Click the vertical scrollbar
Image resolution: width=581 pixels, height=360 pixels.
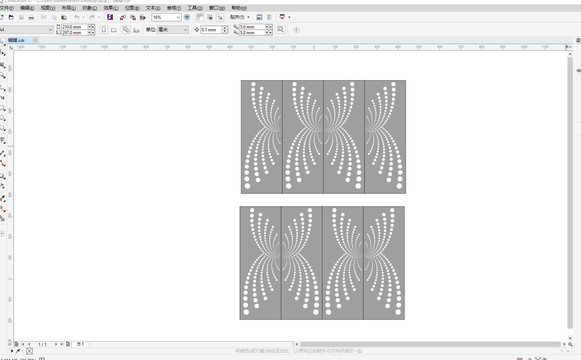pos(570,193)
